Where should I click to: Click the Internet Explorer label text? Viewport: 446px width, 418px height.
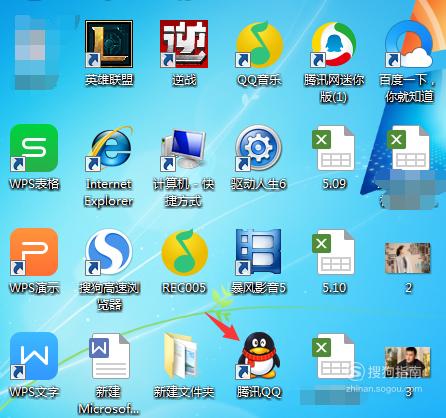pyautogui.click(x=109, y=193)
